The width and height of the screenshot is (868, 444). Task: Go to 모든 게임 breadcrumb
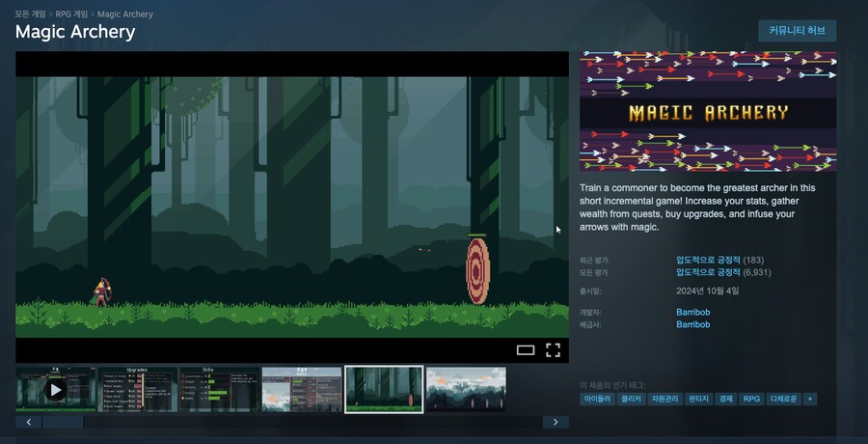coord(30,14)
